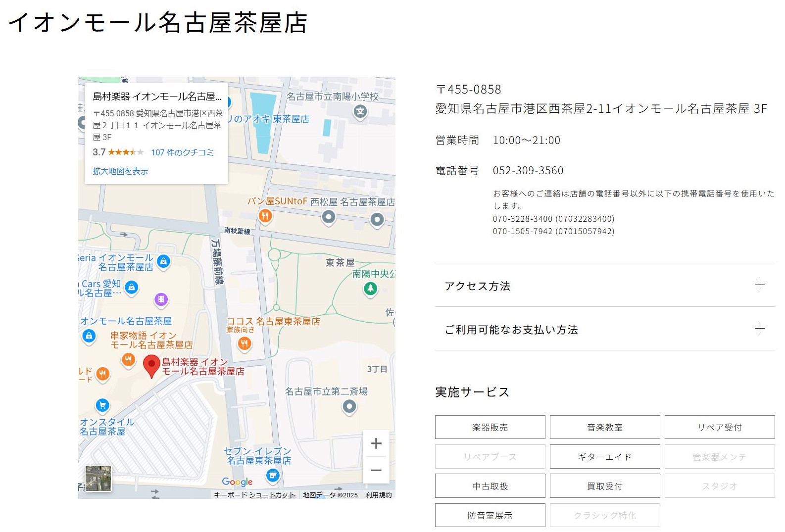Click the イオンモール名古屋茶屋 shopping marker

coord(89,337)
